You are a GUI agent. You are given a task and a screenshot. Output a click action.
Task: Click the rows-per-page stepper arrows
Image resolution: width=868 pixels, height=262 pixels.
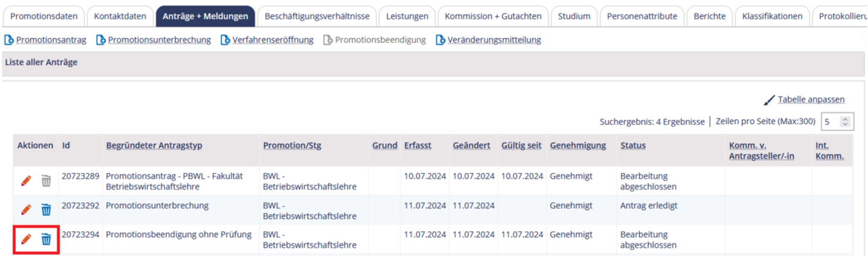pyautogui.click(x=846, y=122)
